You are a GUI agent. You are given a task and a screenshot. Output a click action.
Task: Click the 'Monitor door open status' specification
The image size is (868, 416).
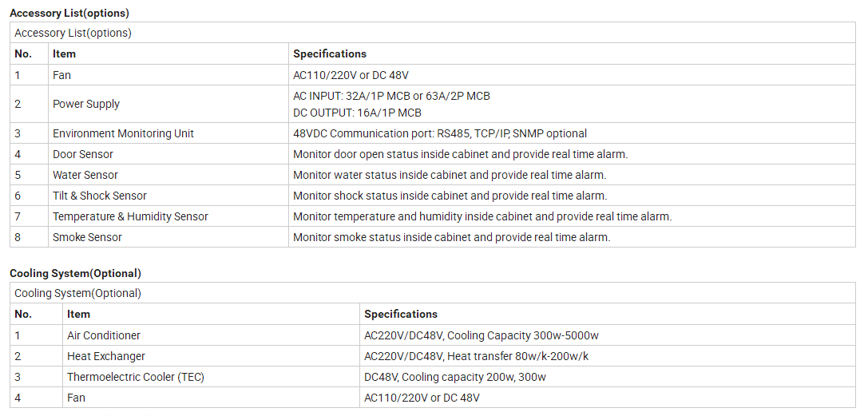coord(460,154)
